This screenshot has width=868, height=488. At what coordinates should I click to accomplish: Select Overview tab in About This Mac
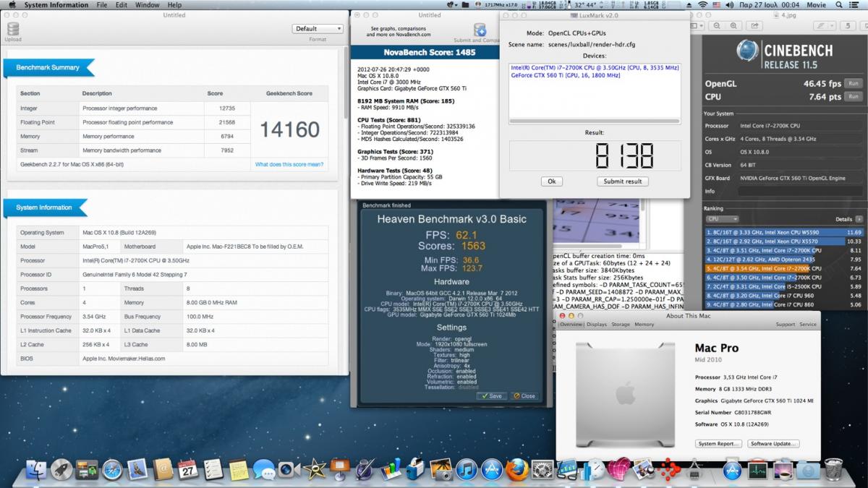coord(571,325)
